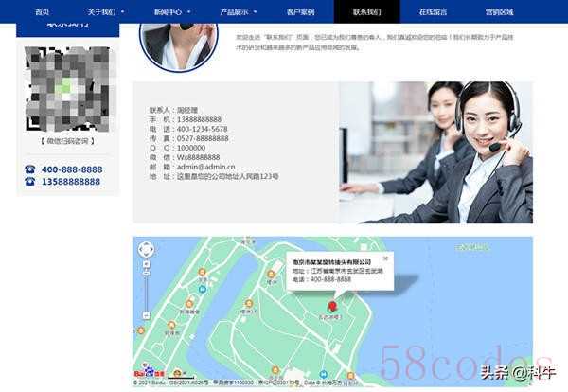Open the 客户案例 navigation item
The image size is (568, 392).
(302, 12)
